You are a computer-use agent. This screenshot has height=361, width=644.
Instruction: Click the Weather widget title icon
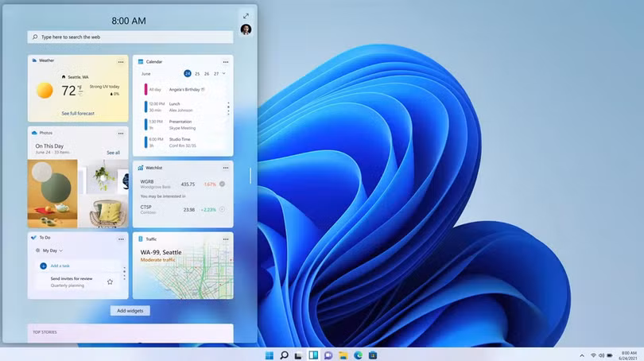(x=34, y=60)
